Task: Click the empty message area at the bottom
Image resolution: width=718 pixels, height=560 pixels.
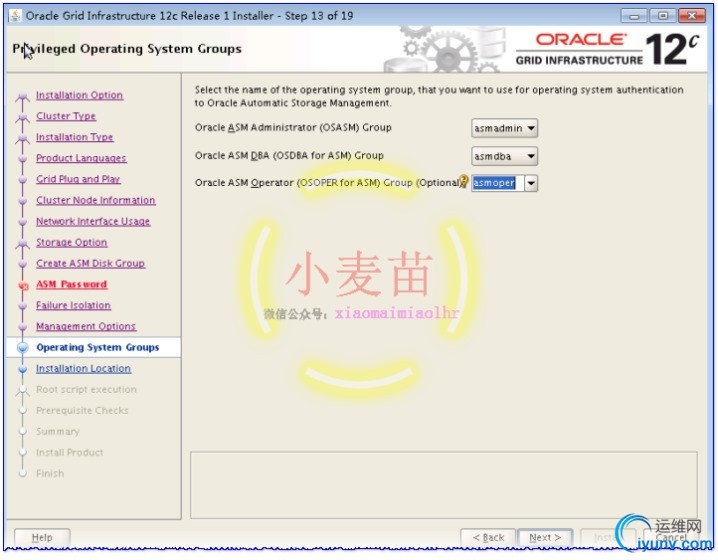Action: [x=444, y=485]
